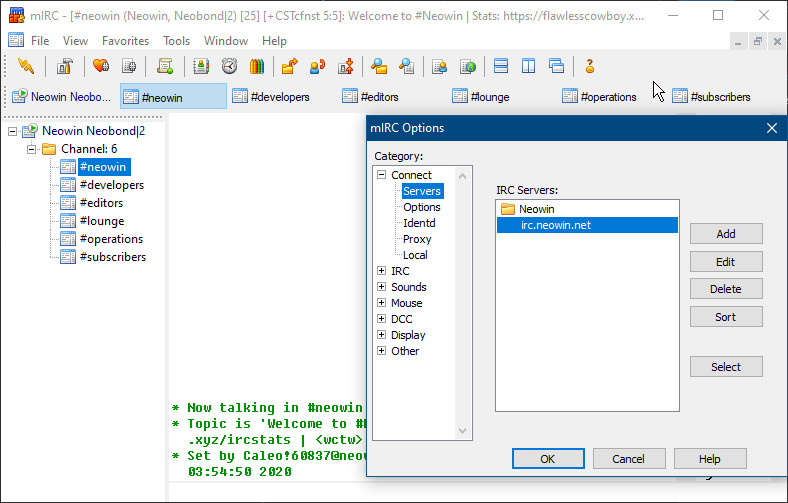Open Options via the hammer toolbar icon
The image size is (788, 503).
tap(64, 67)
